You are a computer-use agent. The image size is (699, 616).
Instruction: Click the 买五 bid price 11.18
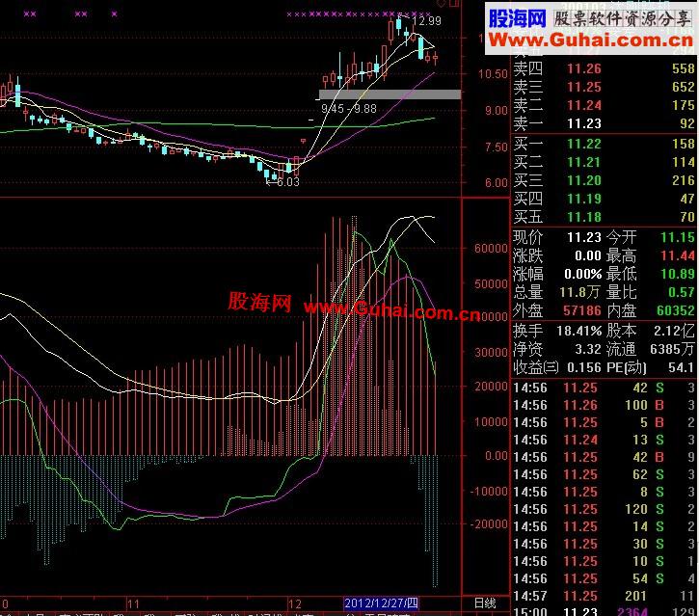pos(584,217)
